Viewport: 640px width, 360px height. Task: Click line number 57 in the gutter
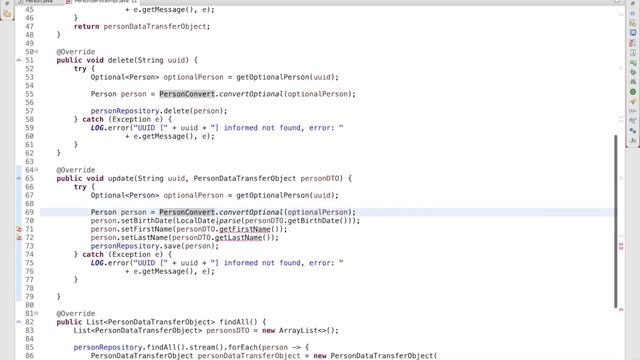(29, 111)
